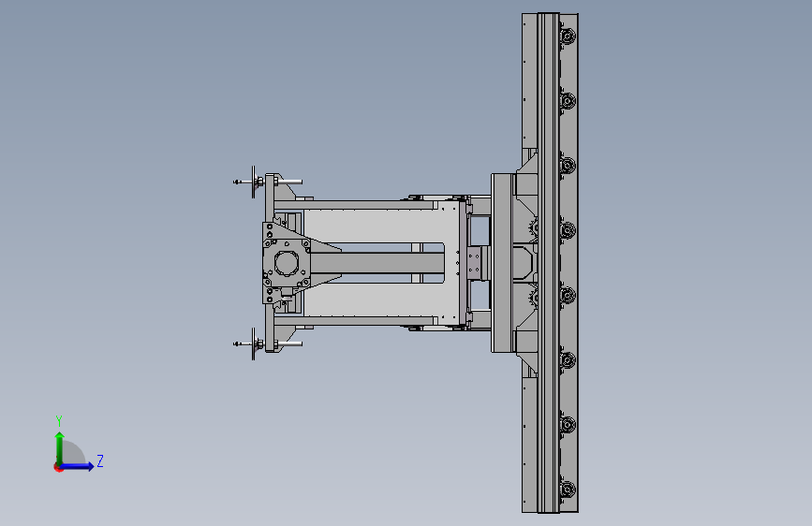Click the red X axis origin dot of the triad
Image resolution: width=812 pixels, height=526 pixels.
pyautogui.click(x=58, y=467)
